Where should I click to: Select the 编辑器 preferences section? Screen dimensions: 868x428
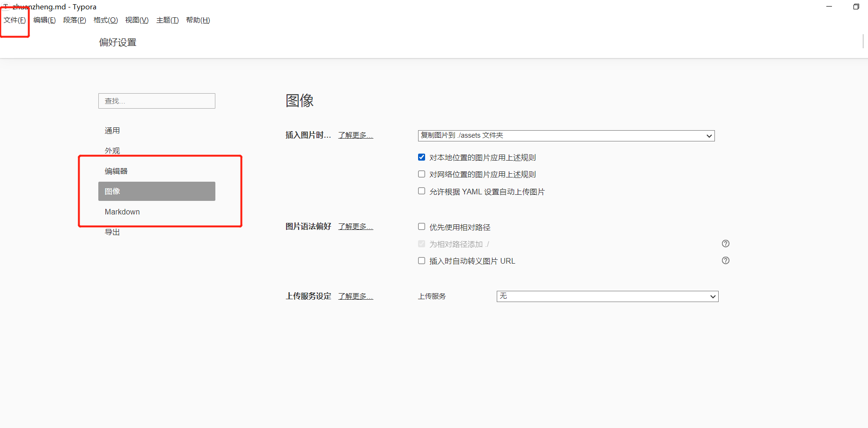tap(157, 171)
